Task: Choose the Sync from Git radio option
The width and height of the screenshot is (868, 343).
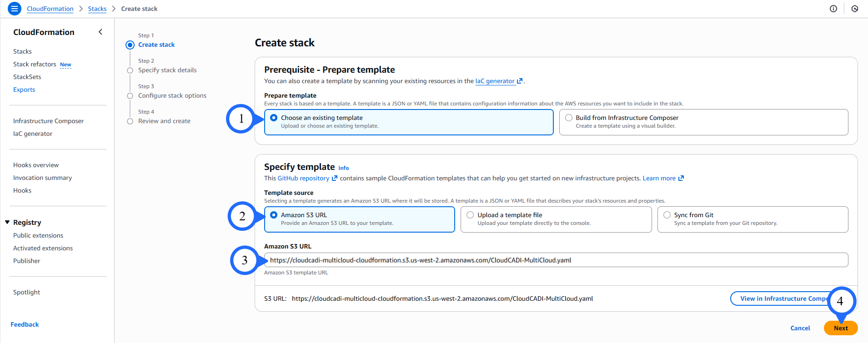Action: click(667, 215)
